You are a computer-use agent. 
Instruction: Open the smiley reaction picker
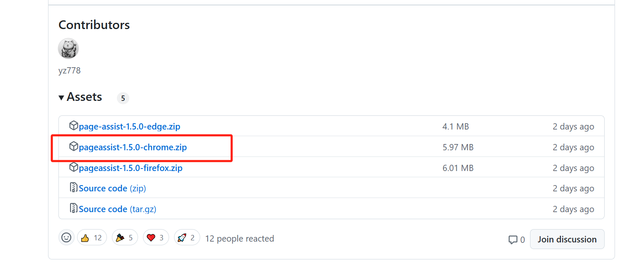(66, 238)
